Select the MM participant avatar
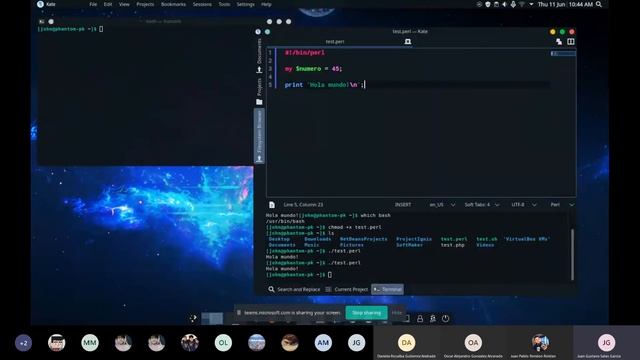640x360 pixels. click(90, 343)
